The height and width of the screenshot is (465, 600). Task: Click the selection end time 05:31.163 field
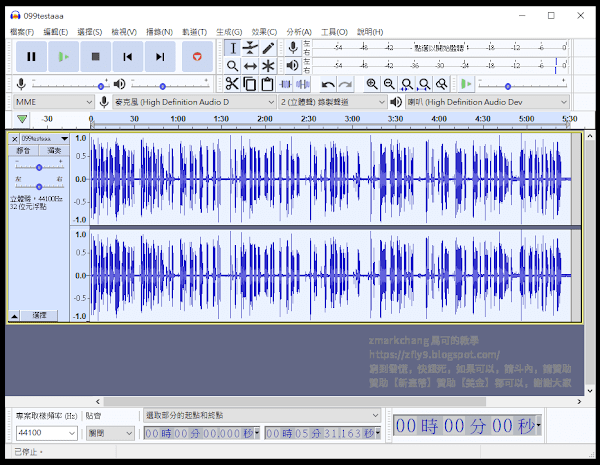pyautogui.click(x=322, y=433)
